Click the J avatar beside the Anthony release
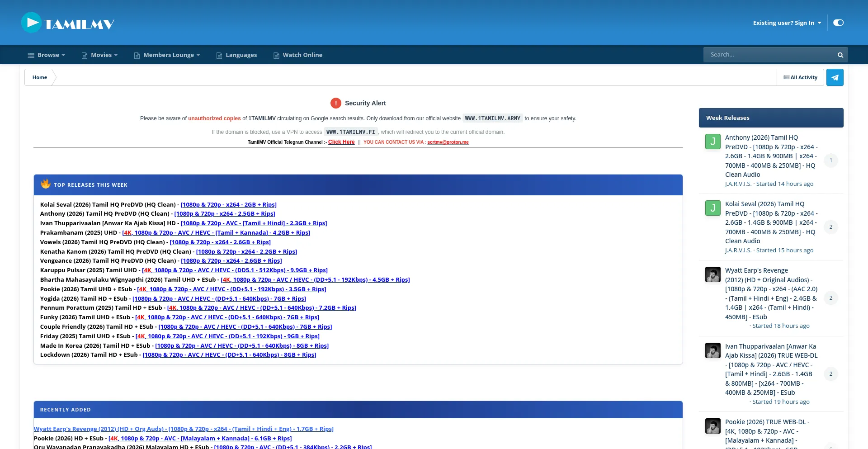The height and width of the screenshot is (449, 868). (x=713, y=142)
